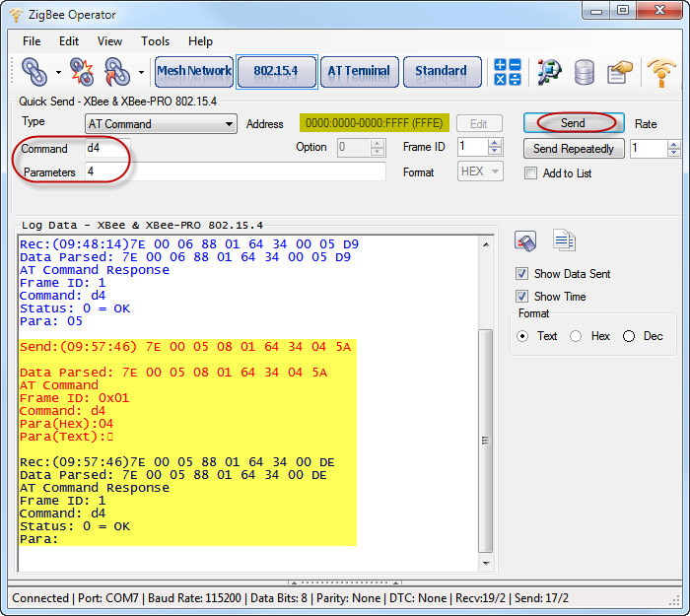Click the Command input field
Viewport: 690px width, 616px height.
tap(107, 148)
